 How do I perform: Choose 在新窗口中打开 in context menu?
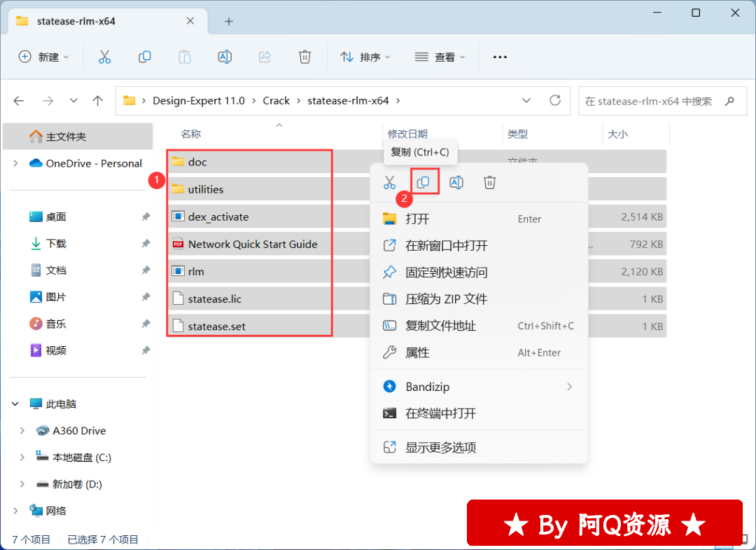point(479,245)
